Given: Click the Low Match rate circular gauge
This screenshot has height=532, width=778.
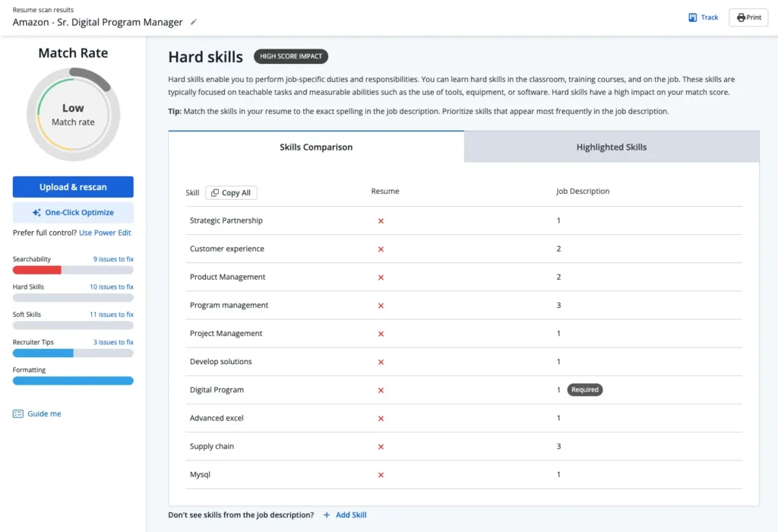Looking at the screenshot, I should (73, 115).
